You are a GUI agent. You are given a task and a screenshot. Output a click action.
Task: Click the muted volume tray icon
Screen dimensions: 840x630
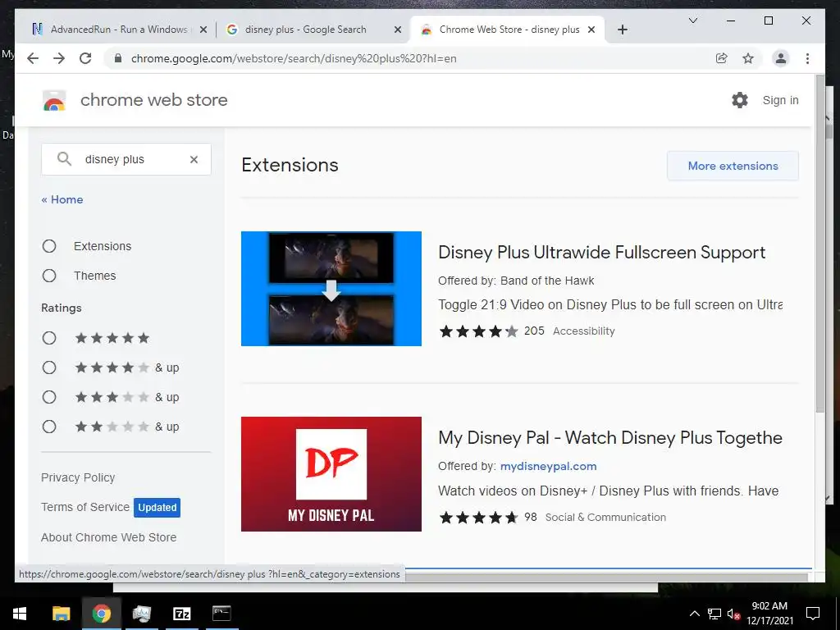click(x=733, y=614)
